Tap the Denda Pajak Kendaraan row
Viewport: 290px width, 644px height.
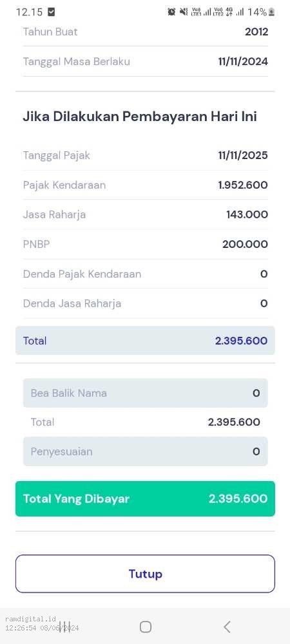(x=145, y=274)
